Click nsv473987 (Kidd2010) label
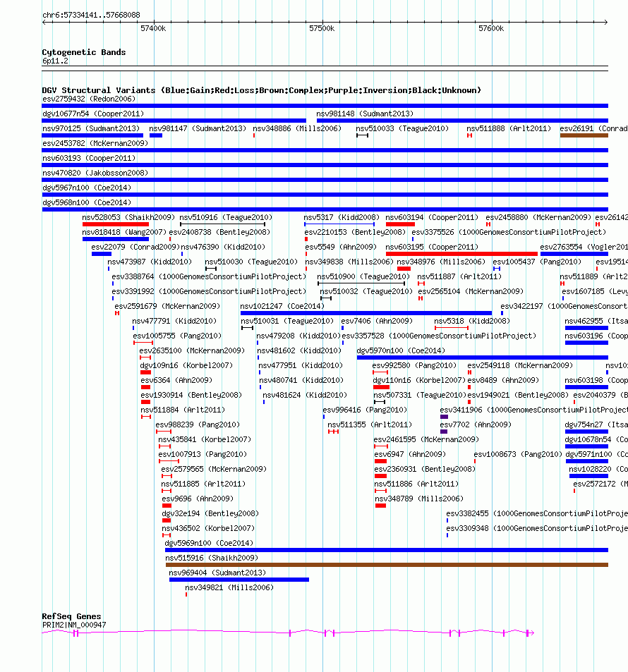Image resolution: width=628 pixels, height=672 pixels. pos(150,262)
